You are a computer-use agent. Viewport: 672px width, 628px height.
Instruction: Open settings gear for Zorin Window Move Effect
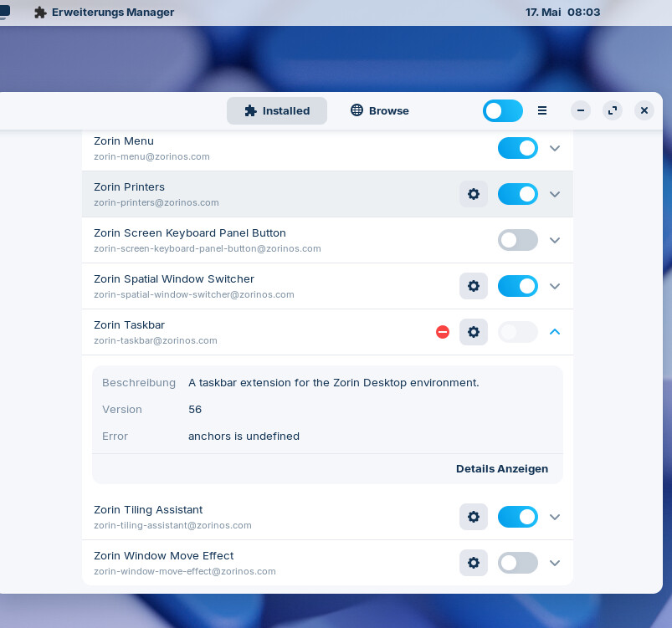[x=473, y=563]
